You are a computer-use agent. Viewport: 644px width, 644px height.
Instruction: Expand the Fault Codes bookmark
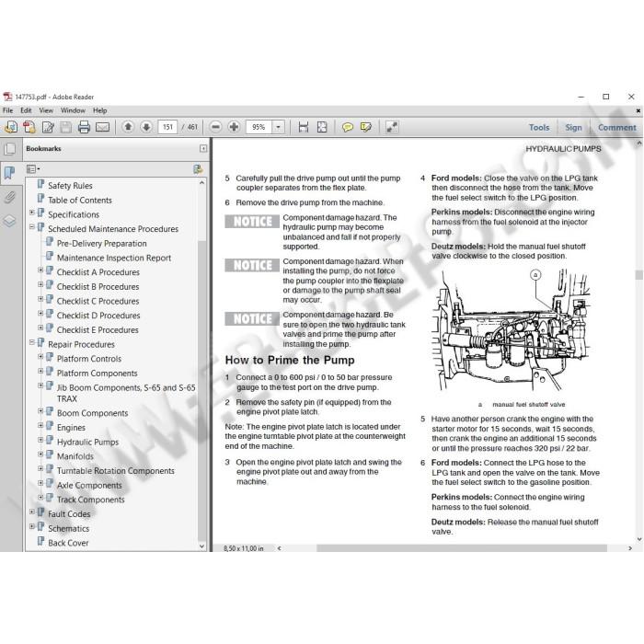32,512
